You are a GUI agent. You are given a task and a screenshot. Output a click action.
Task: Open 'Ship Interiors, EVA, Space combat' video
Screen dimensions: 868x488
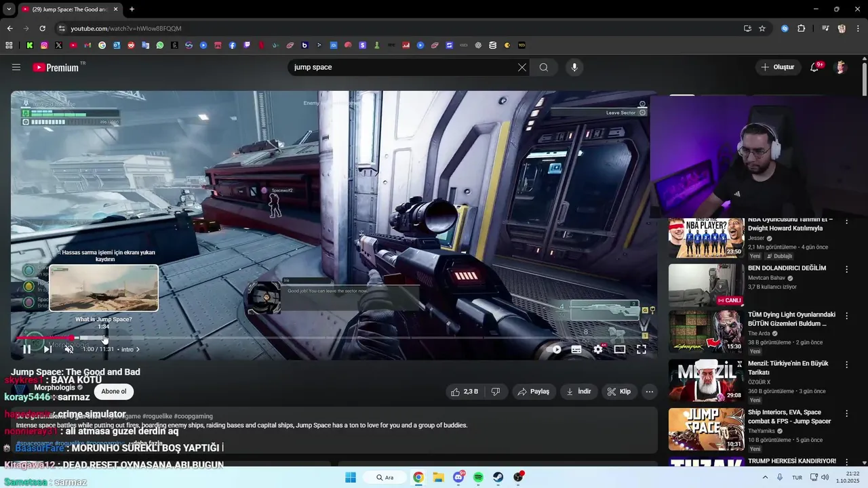tap(789, 417)
